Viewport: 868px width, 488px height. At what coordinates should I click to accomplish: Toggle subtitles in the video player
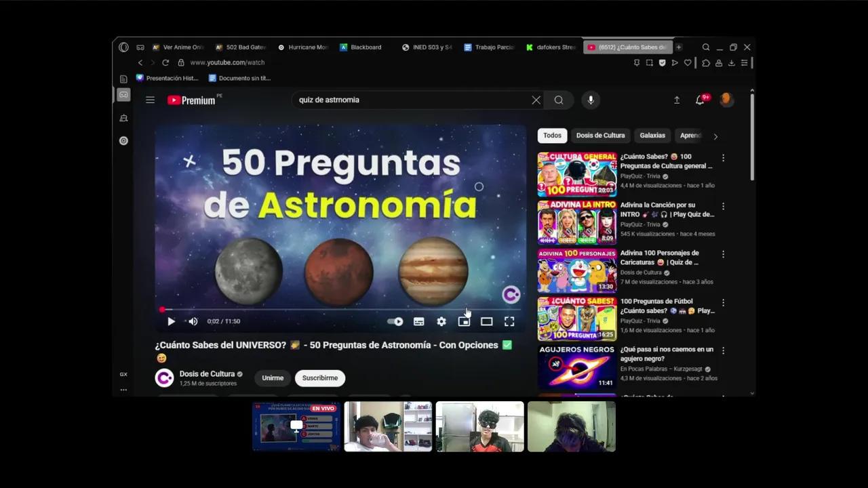click(x=419, y=322)
